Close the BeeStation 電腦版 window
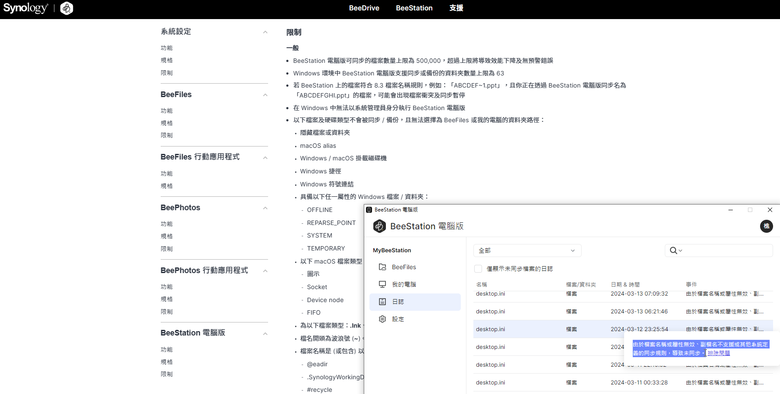780x394 pixels. coord(770,210)
